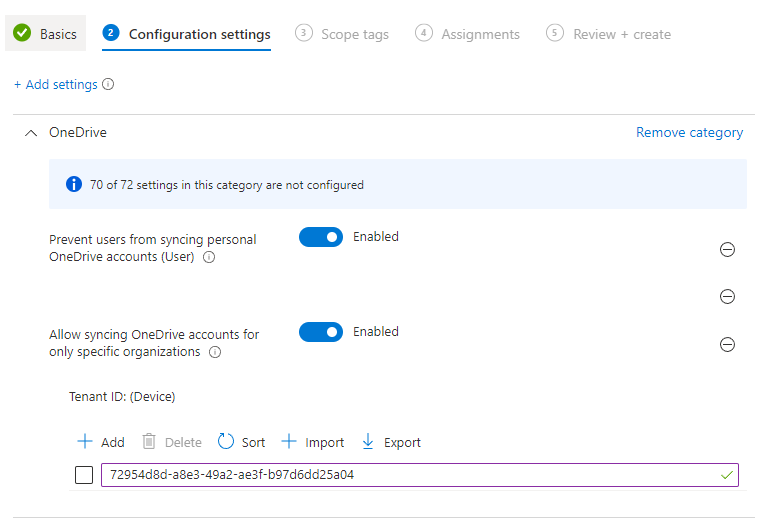Select the Configuration settings tab
Image resolution: width=762 pixels, height=524 pixels.
click(x=186, y=34)
